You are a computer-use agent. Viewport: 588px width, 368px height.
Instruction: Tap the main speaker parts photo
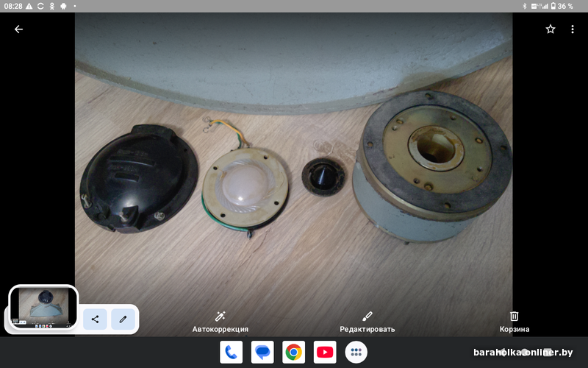[x=293, y=174]
